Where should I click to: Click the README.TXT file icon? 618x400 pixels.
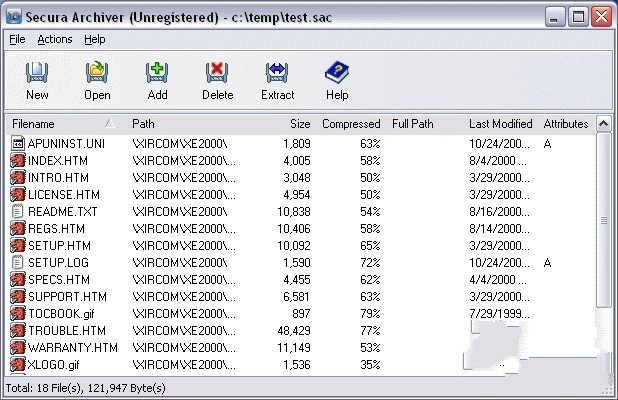coord(17,212)
